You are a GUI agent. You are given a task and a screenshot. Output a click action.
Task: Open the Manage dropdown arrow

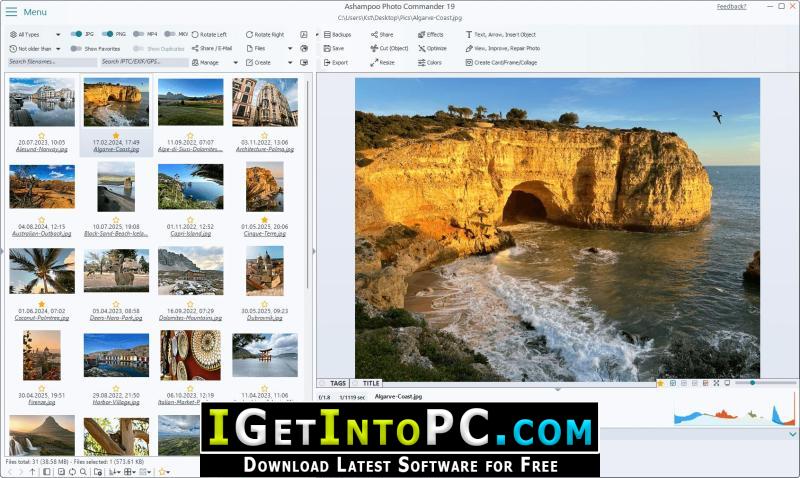click(x=235, y=62)
